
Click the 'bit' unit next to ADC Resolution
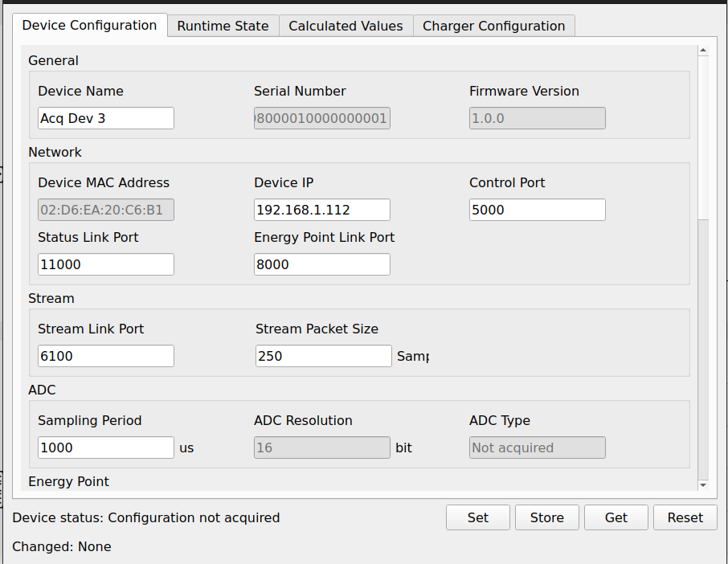click(403, 448)
